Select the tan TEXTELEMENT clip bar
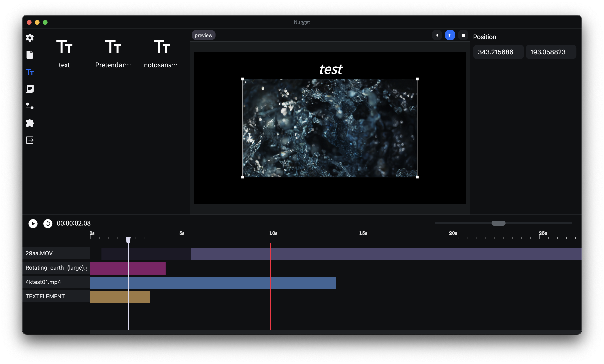604x364 pixels. click(x=120, y=297)
